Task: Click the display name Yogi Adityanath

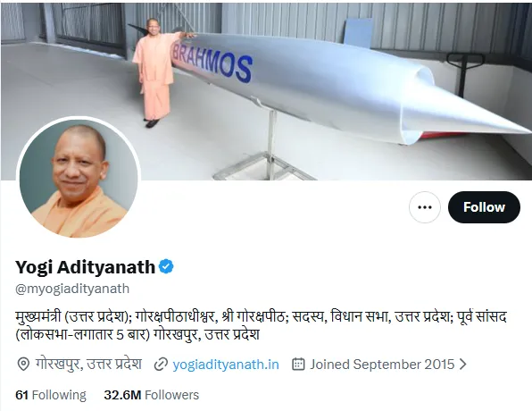Action: (x=85, y=267)
